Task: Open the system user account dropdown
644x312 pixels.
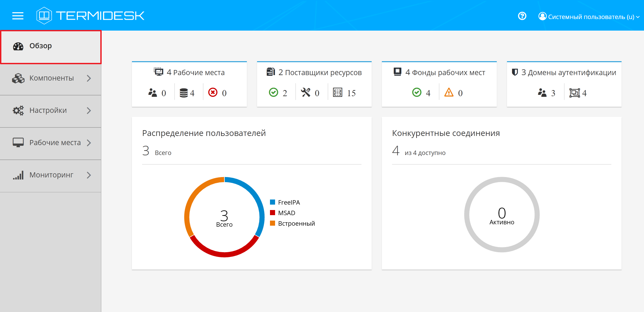Action: coord(589,16)
